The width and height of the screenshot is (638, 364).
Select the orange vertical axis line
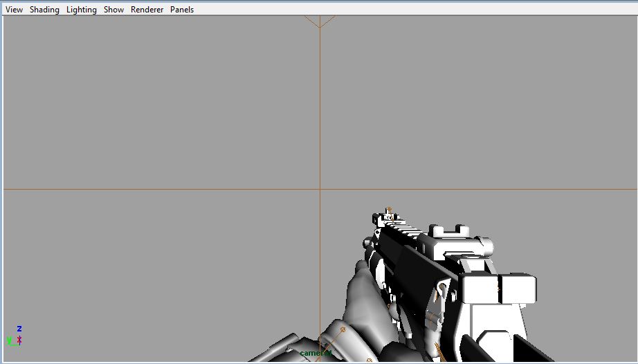point(320,102)
